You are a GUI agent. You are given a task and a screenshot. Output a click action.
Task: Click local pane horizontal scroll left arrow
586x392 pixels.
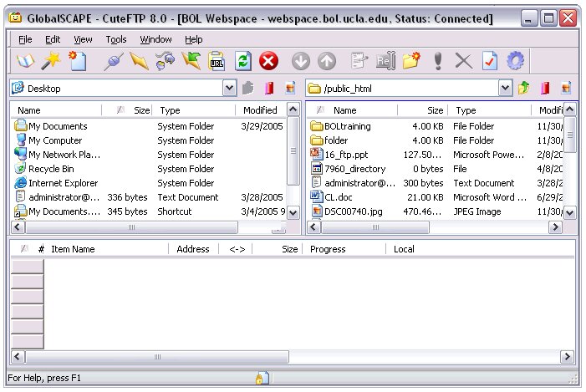point(18,227)
